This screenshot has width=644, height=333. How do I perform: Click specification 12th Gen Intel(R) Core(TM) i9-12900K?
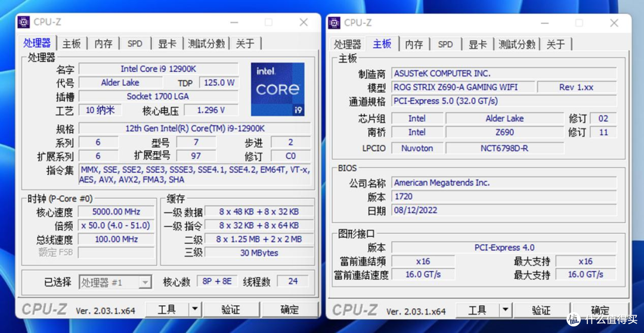(194, 129)
